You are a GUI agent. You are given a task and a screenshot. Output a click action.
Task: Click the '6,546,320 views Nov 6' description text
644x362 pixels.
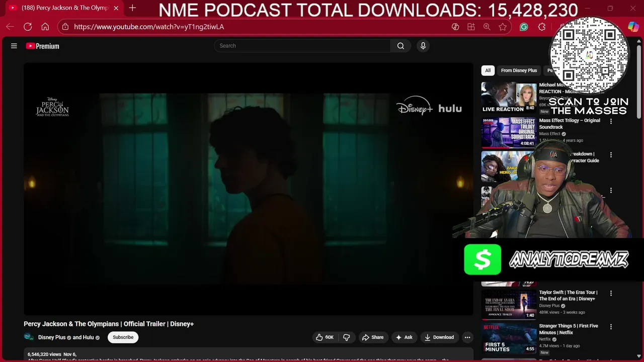click(x=52, y=354)
